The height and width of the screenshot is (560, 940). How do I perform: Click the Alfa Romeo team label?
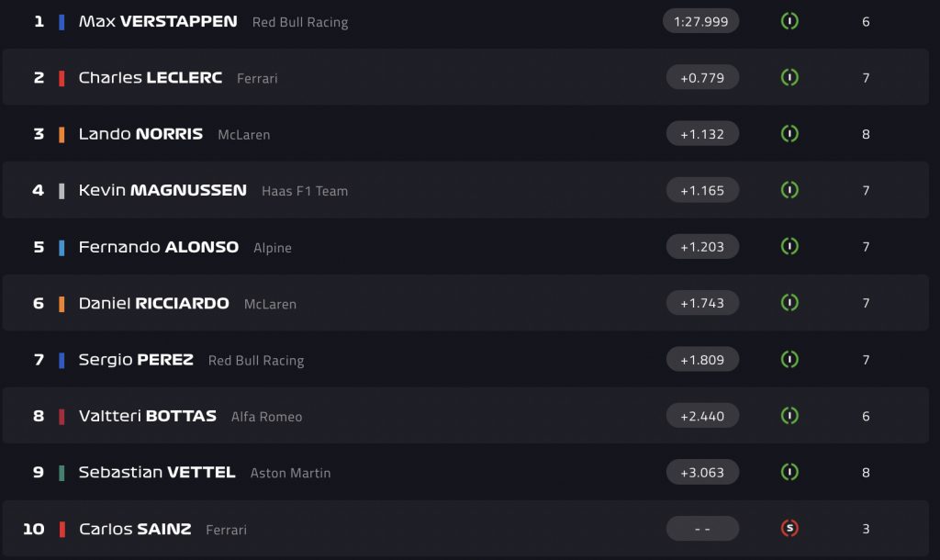coord(266,417)
